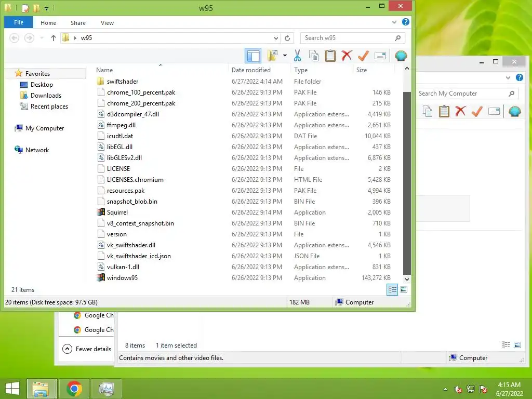Refresh the w95 folder view
This screenshot has width=532, height=399.
pos(287,38)
